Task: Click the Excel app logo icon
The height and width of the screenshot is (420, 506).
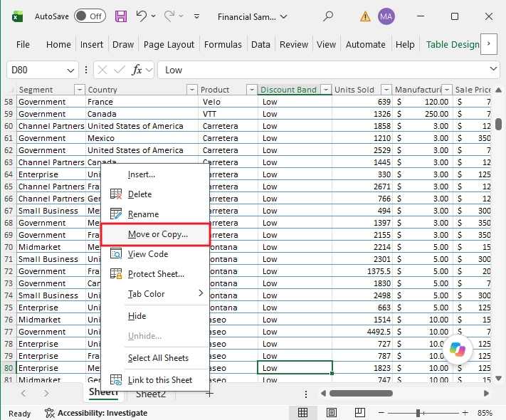Action: 17,16
